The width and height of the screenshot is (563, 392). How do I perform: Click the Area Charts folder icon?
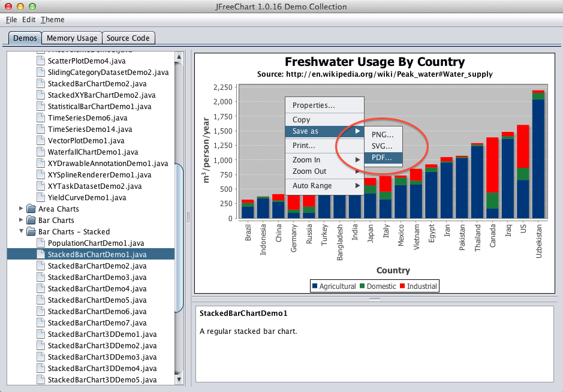pos(31,209)
